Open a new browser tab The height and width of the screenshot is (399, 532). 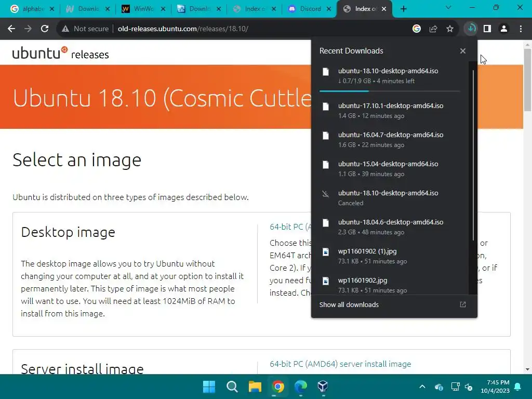pyautogui.click(x=403, y=9)
